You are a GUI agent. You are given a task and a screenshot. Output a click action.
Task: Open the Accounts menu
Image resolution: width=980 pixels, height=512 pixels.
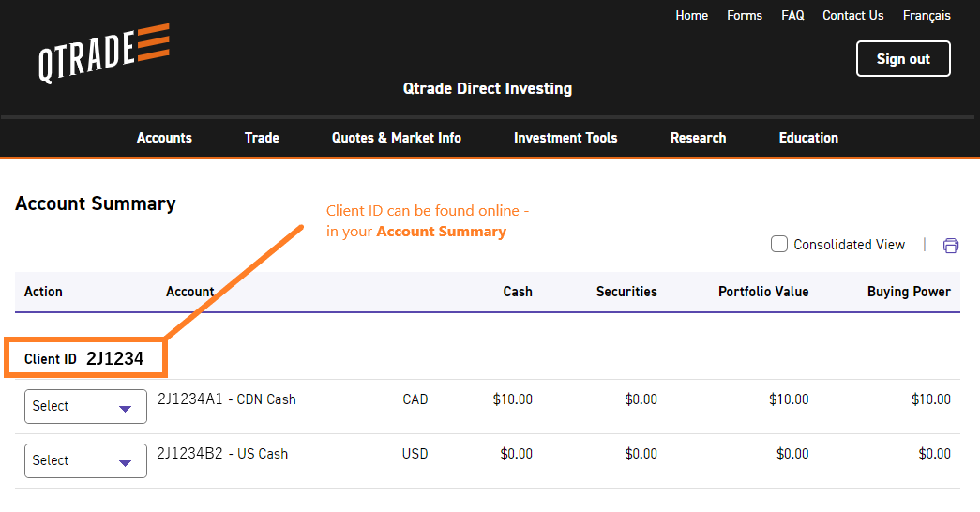(164, 138)
